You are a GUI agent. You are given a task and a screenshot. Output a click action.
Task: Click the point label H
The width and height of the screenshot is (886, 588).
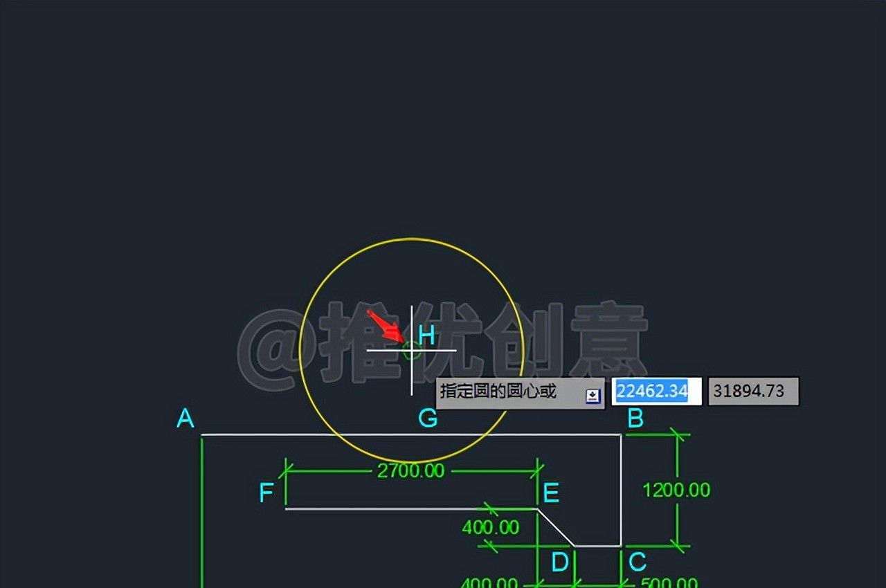point(426,336)
